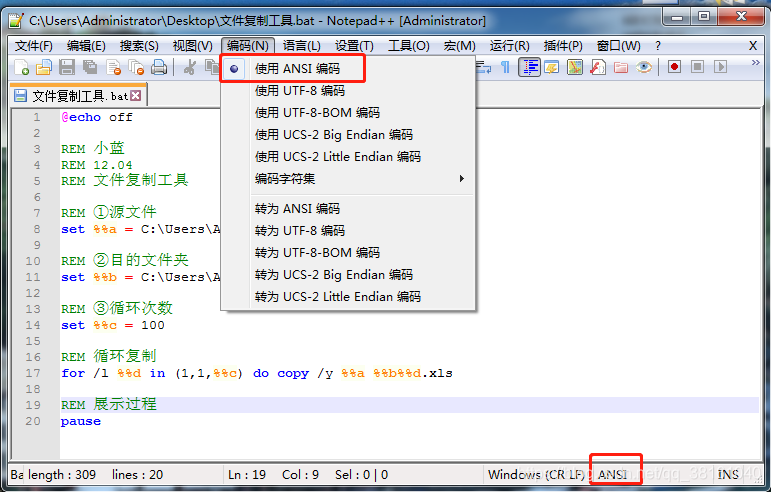Toggle show all characters pilcrow icon
This screenshot has width=771, height=492.
point(505,67)
